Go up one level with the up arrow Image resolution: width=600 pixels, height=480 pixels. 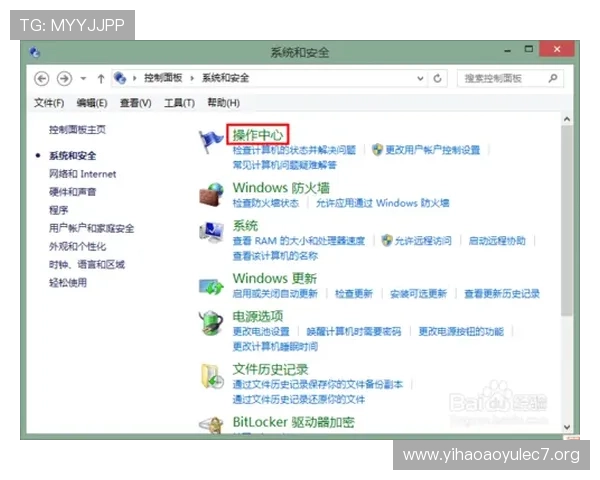pos(101,79)
